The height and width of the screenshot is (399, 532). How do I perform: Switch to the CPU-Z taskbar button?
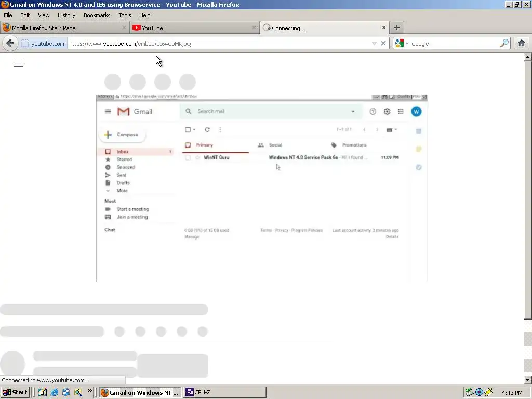tap(225, 393)
